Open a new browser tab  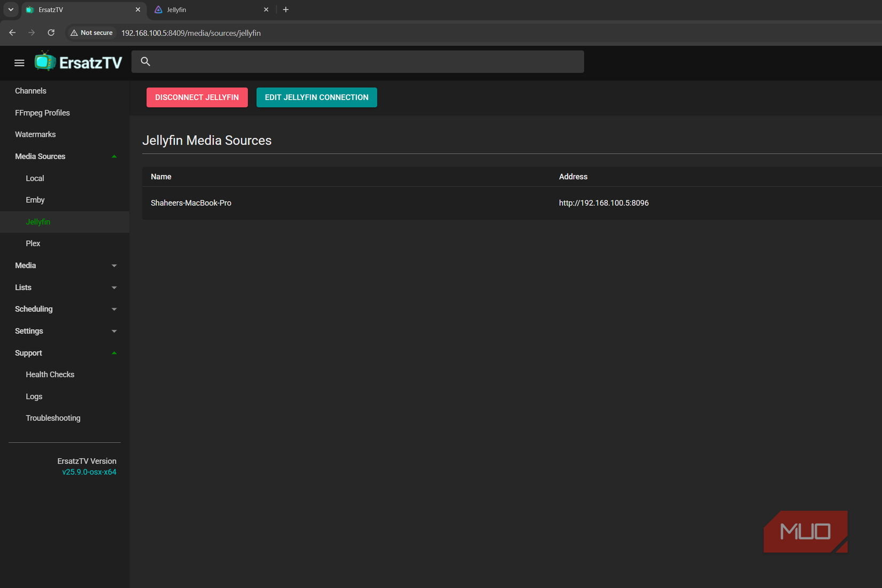285,10
